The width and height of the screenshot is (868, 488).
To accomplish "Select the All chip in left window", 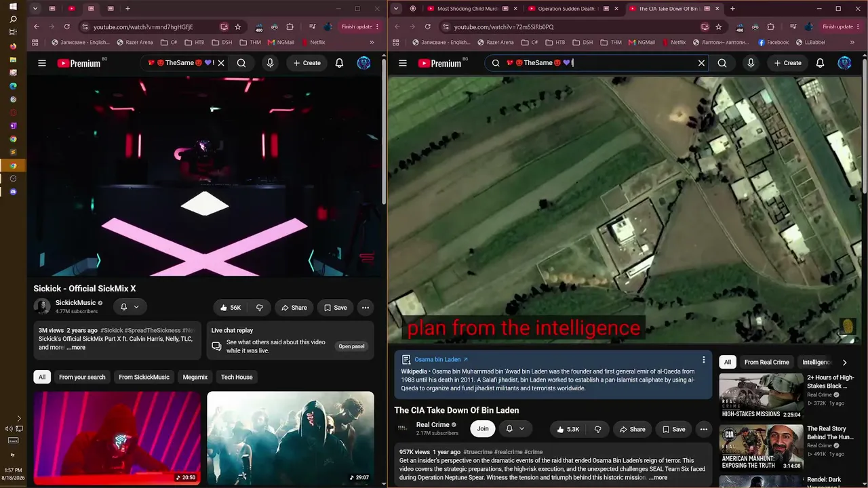I will click(42, 377).
